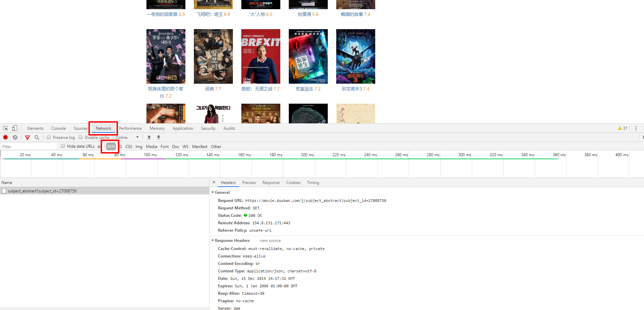Open the BREXIT movie poster

261,56
